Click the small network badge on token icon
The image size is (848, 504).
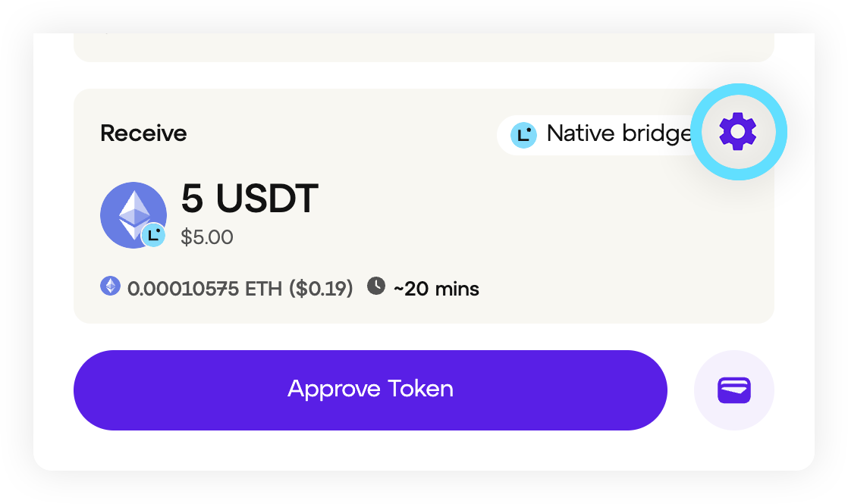pos(154,235)
